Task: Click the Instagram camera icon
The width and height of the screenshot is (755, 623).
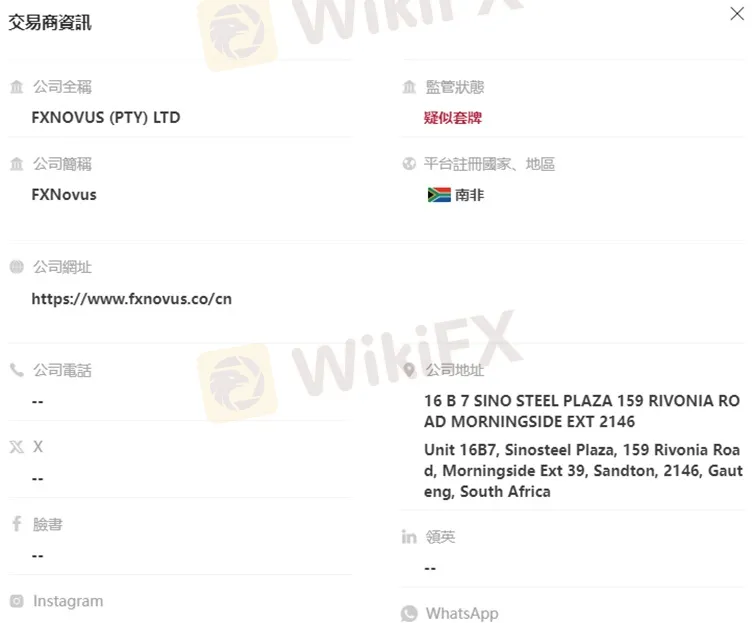Action: 16,601
